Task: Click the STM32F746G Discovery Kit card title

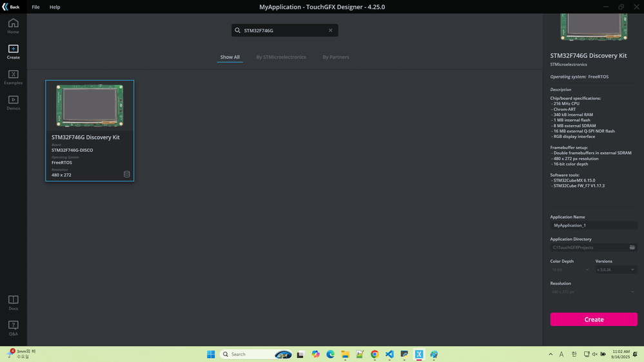Action: tap(86, 137)
